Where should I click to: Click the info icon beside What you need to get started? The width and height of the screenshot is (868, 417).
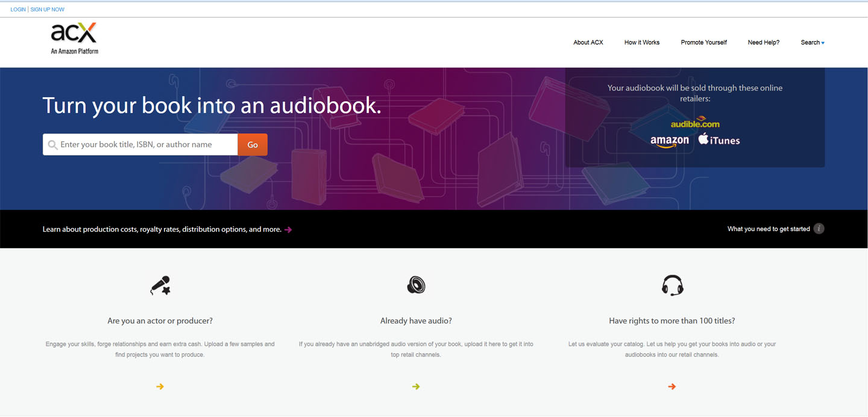coord(819,229)
